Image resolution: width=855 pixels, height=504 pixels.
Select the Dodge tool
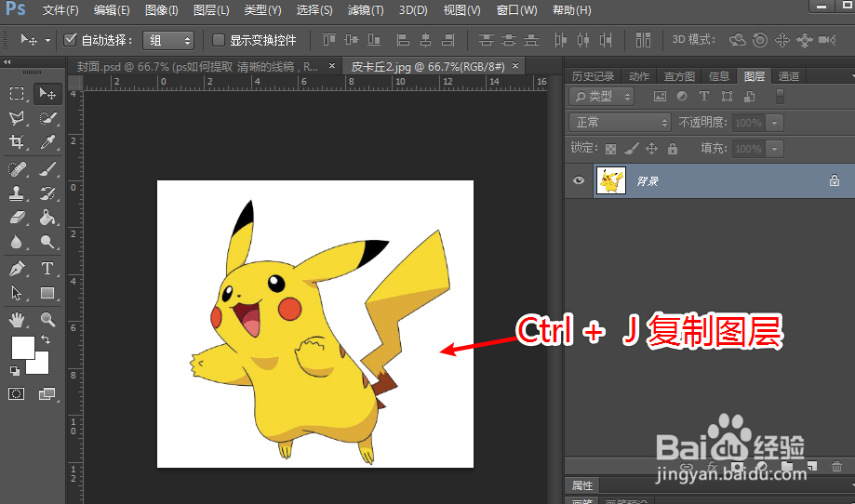pyautogui.click(x=47, y=242)
